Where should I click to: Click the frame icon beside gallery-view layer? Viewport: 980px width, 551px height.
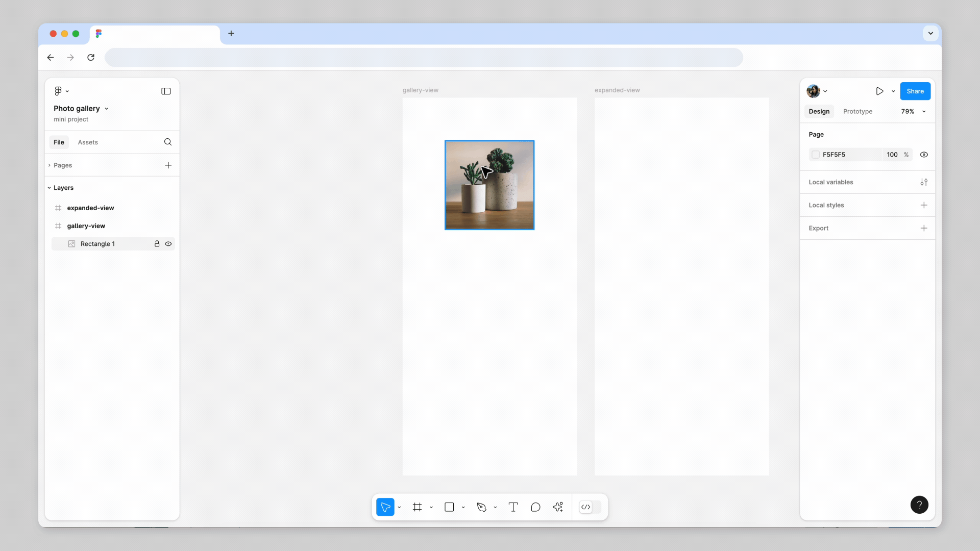pyautogui.click(x=58, y=226)
